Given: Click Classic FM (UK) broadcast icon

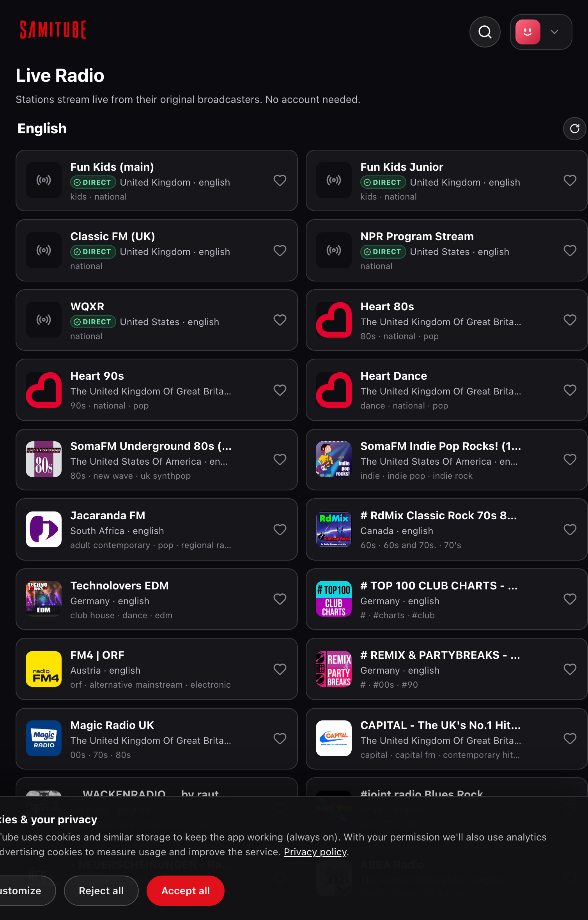Looking at the screenshot, I should tap(44, 250).
